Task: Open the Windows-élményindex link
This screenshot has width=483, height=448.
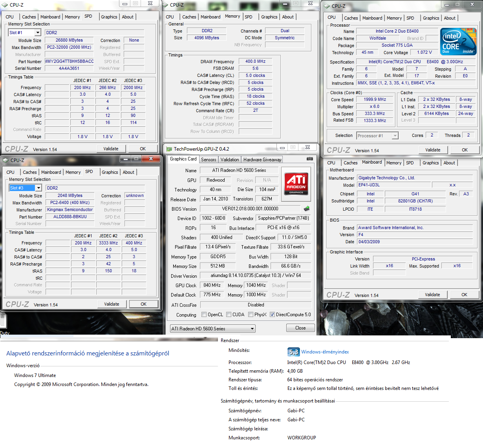Action: [325, 352]
